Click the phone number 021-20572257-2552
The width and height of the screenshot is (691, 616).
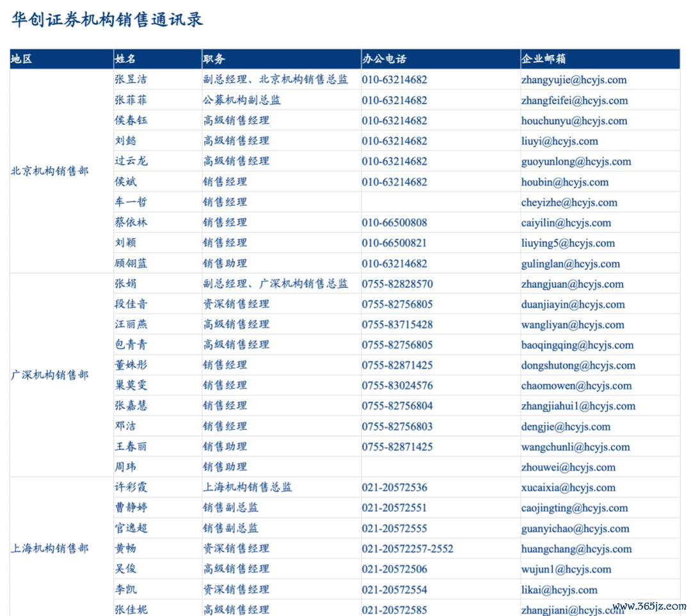coord(408,549)
